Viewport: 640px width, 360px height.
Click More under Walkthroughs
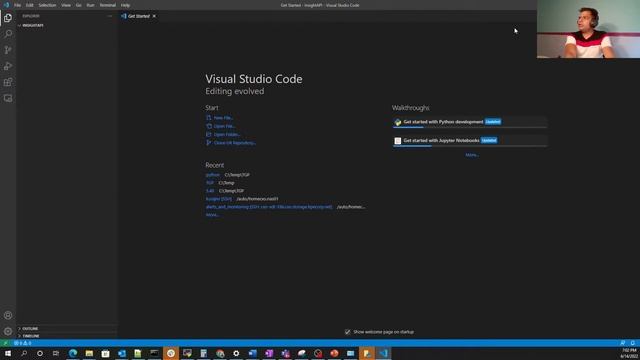click(472, 155)
